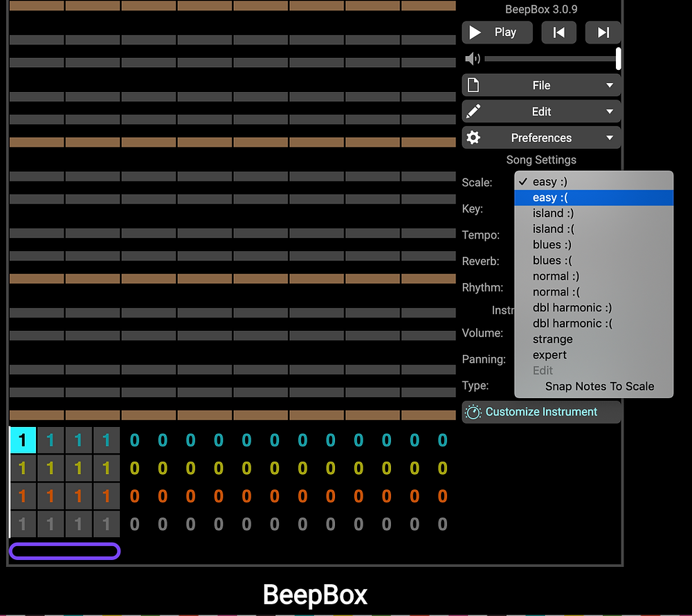Click the "Rhythm:" label
The width and height of the screenshot is (692, 616).
coord(482,288)
